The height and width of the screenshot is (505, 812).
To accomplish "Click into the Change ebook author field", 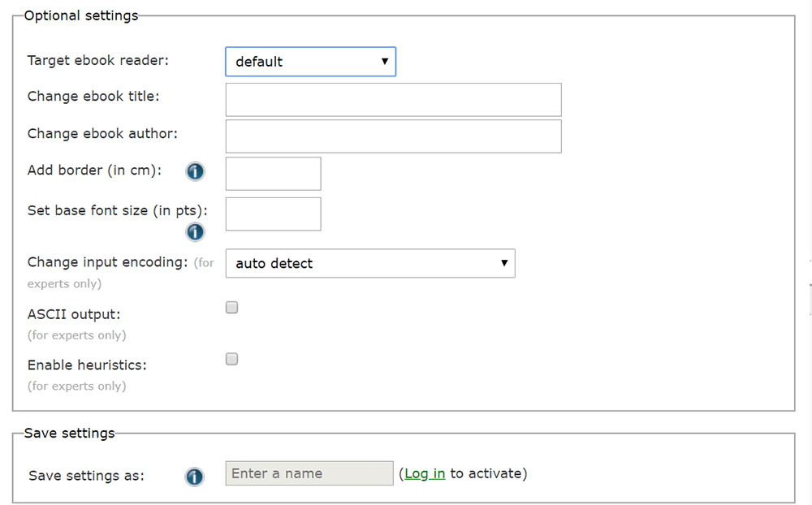I will click(x=393, y=136).
